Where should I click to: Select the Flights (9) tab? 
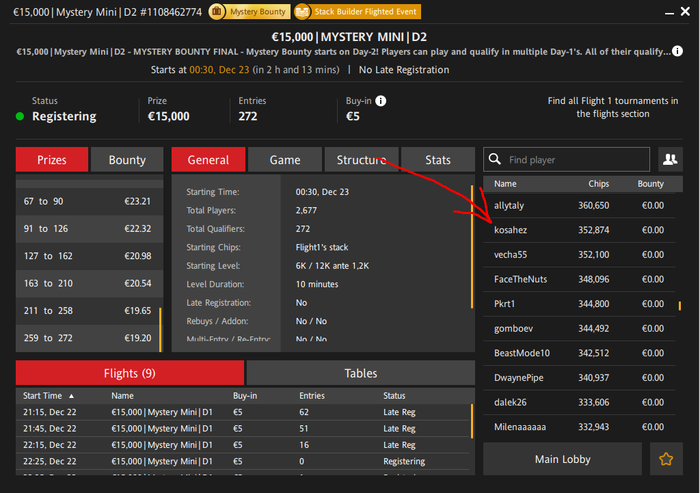[130, 373]
